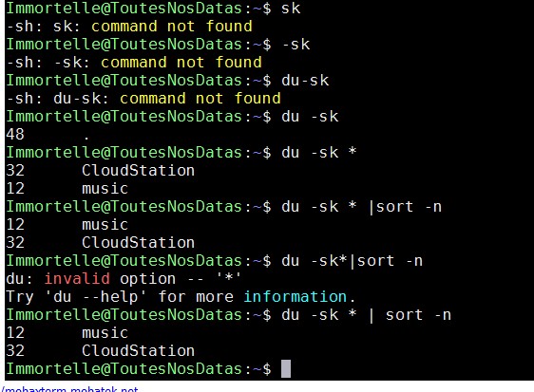Click the "-sk" command typed alone after a prompt
Image resolution: width=534 pixels, height=392 pixels.
pyautogui.click(x=296, y=45)
